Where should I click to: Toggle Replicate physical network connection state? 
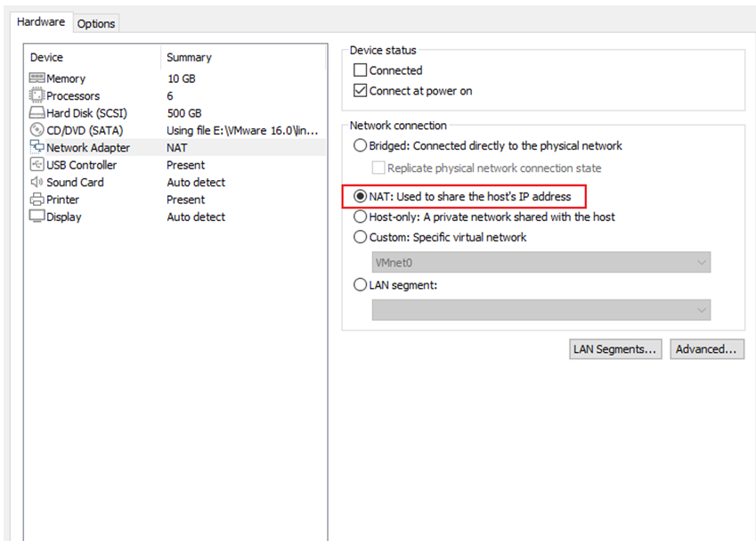coord(378,168)
